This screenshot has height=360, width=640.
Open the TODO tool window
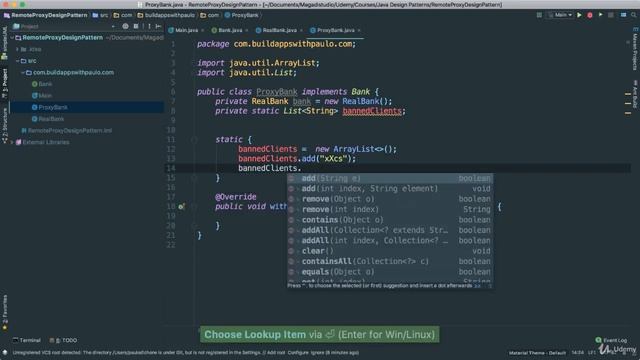(63, 340)
